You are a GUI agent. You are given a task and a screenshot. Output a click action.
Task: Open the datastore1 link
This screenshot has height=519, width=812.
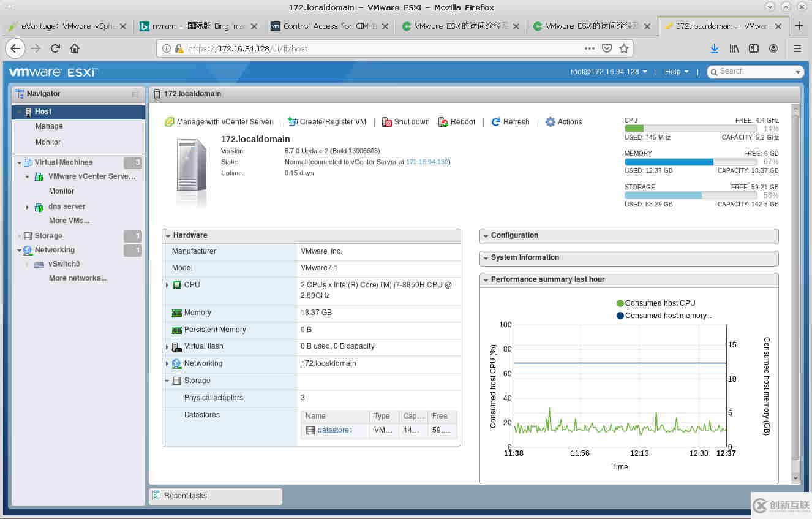pyautogui.click(x=335, y=430)
